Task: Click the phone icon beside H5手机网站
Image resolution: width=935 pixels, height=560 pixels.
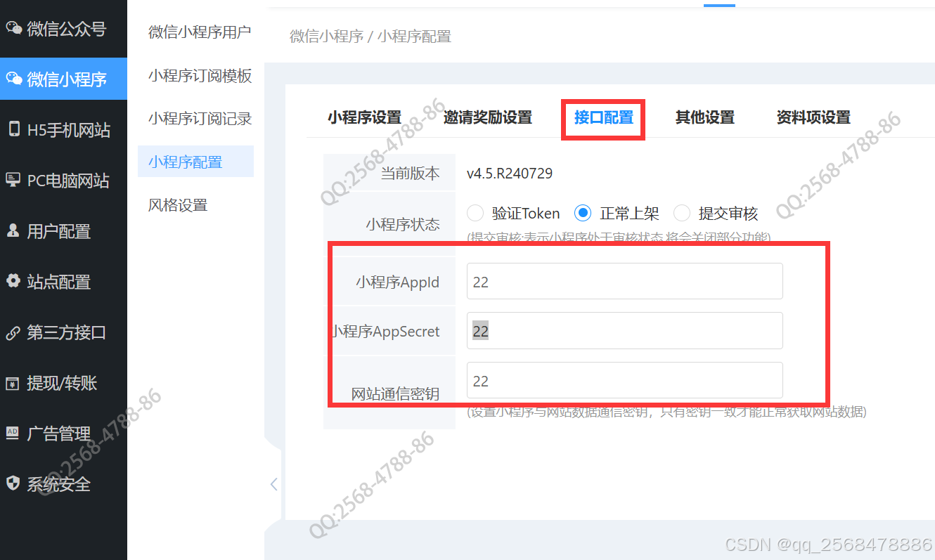Action: pos(13,130)
